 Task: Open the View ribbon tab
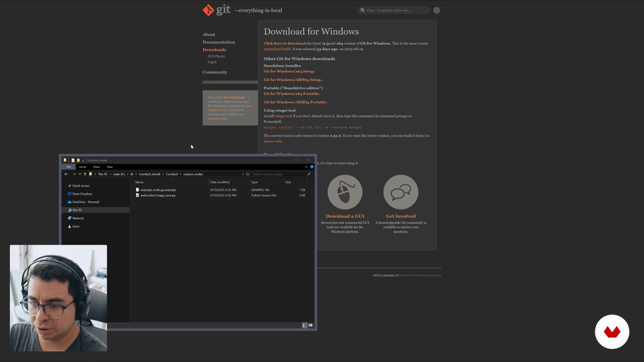coord(110,167)
